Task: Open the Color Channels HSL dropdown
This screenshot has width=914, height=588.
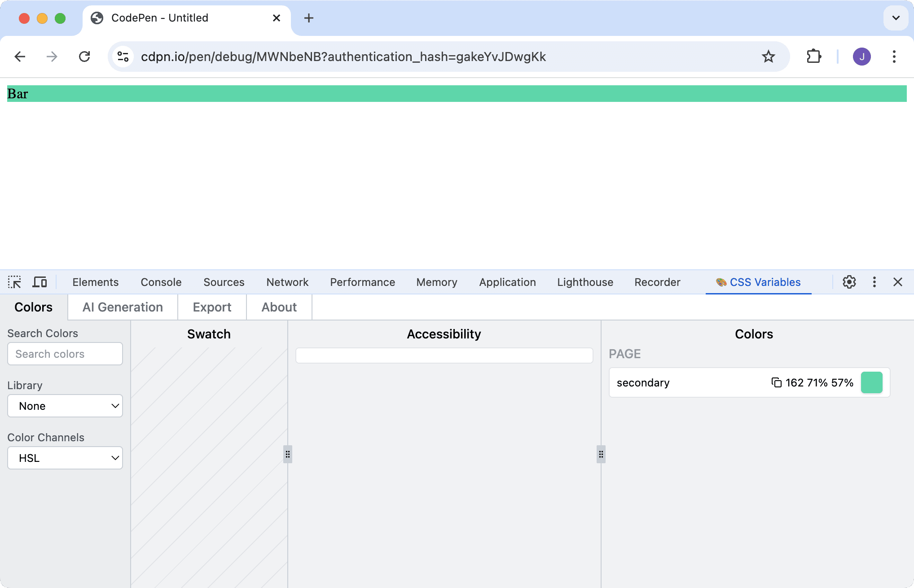Action: point(65,458)
